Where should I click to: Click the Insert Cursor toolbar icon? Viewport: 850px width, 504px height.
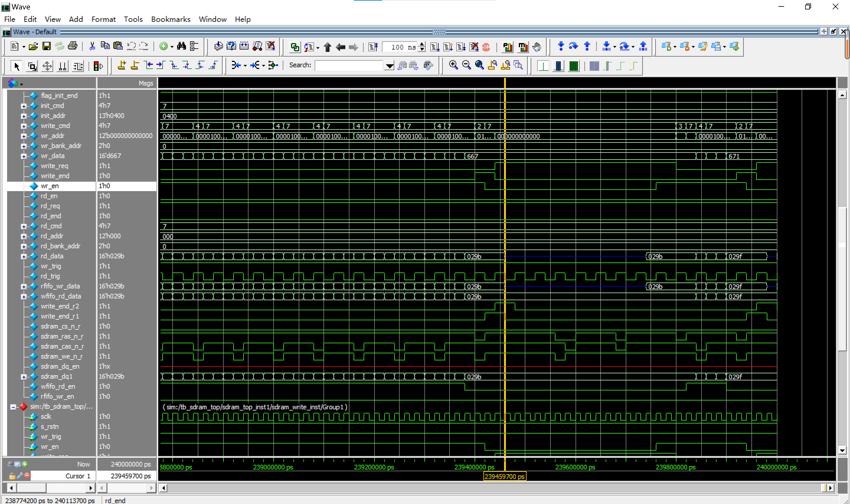click(x=121, y=65)
